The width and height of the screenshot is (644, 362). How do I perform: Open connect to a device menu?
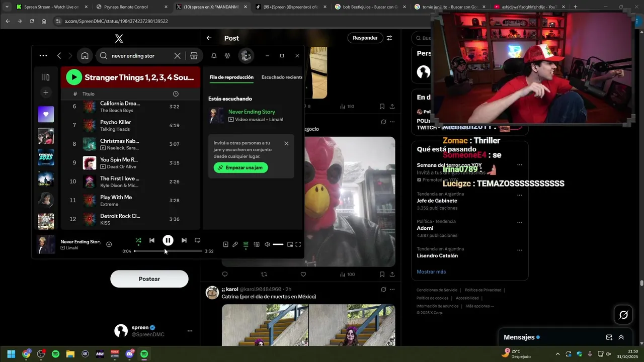coord(257,244)
